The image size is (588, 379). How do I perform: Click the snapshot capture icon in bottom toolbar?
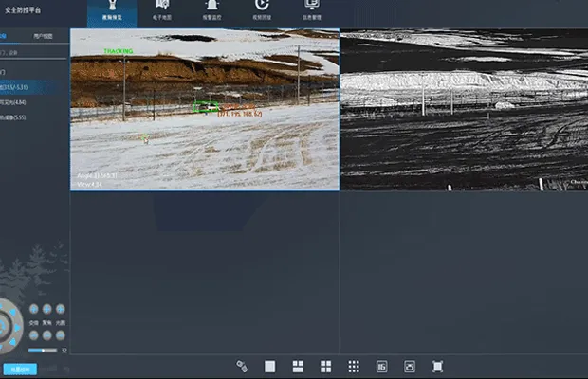click(410, 366)
